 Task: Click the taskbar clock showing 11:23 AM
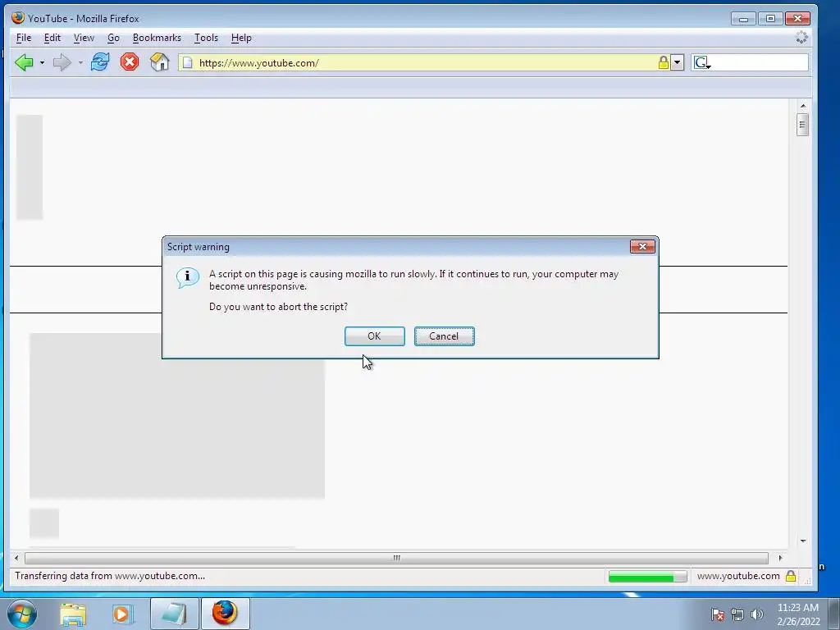coord(797,608)
